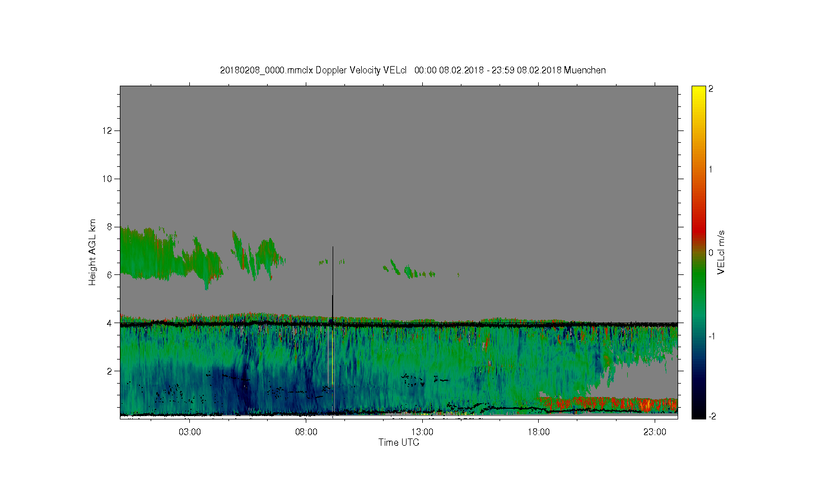The width and height of the screenshot is (840, 504).
Task: Click the 'Time UTC' axis label
Action: tap(399, 442)
